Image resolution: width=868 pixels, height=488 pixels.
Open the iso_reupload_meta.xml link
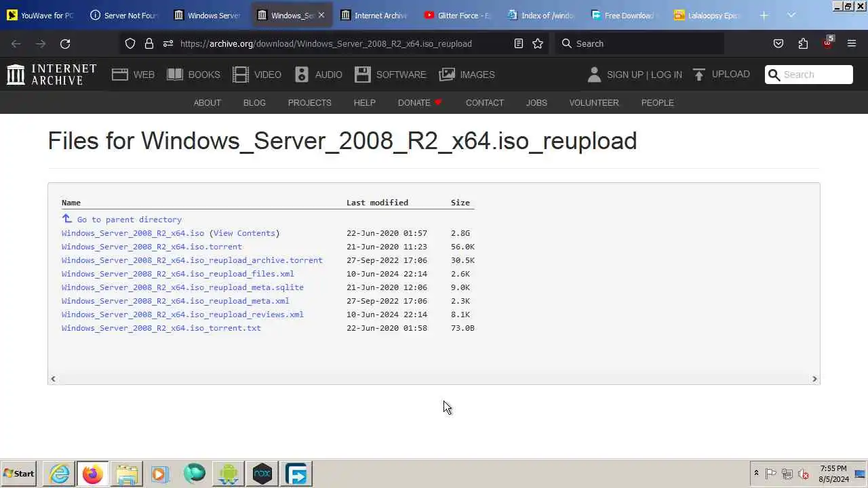click(x=176, y=301)
